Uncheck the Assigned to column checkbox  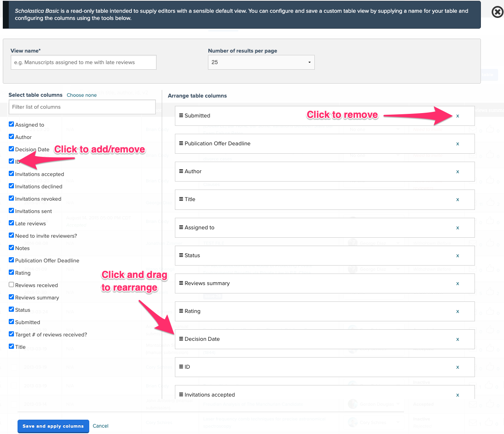[12, 124]
